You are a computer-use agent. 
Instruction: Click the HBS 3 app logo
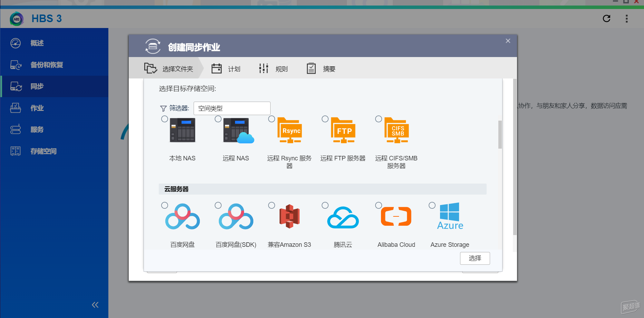17,19
